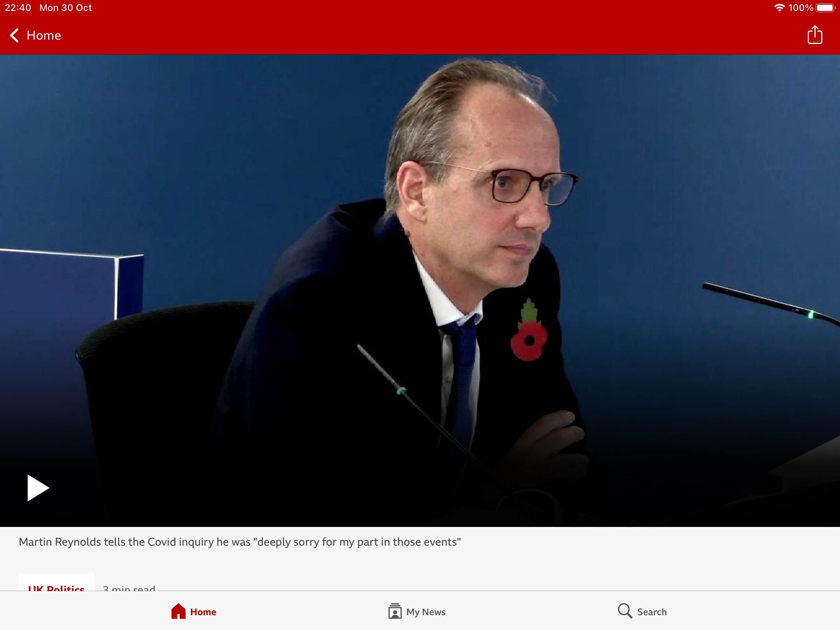Tap the video image of the man
The width and height of the screenshot is (840, 630).
tap(420, 290)
